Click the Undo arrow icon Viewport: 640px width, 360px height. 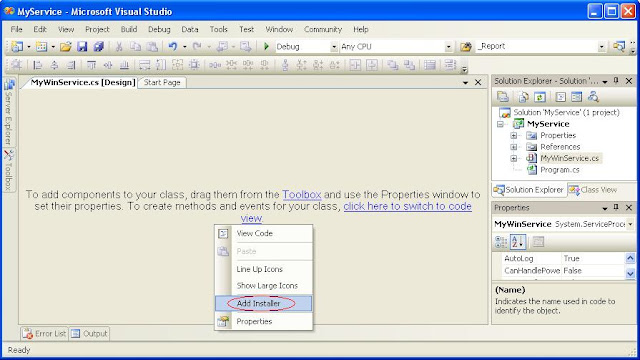pos(173,47)
